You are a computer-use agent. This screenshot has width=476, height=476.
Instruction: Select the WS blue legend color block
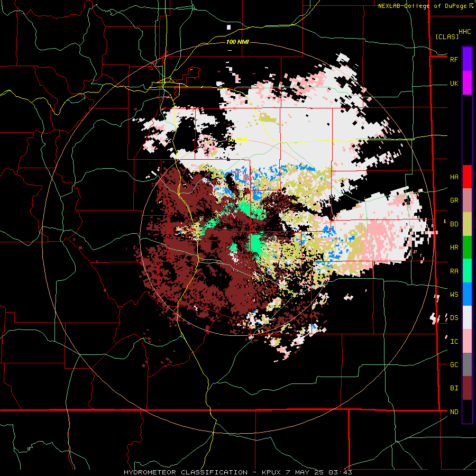click(467, 294)
